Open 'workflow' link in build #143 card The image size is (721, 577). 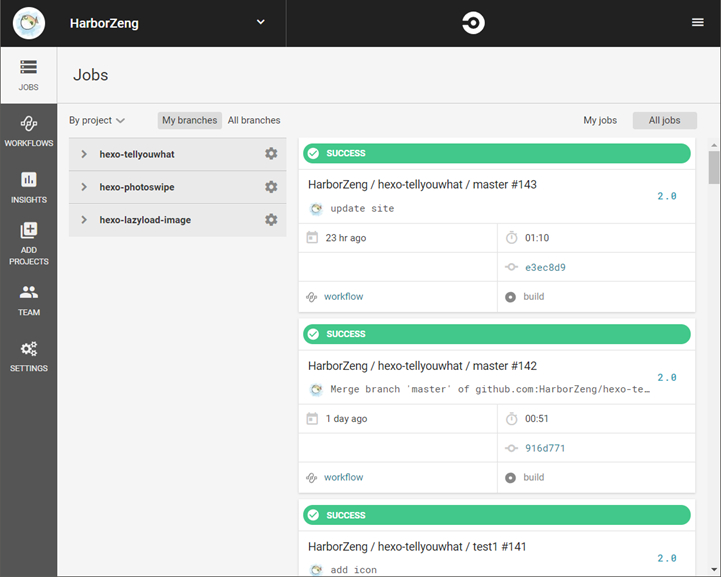click(x=343, y=297)
